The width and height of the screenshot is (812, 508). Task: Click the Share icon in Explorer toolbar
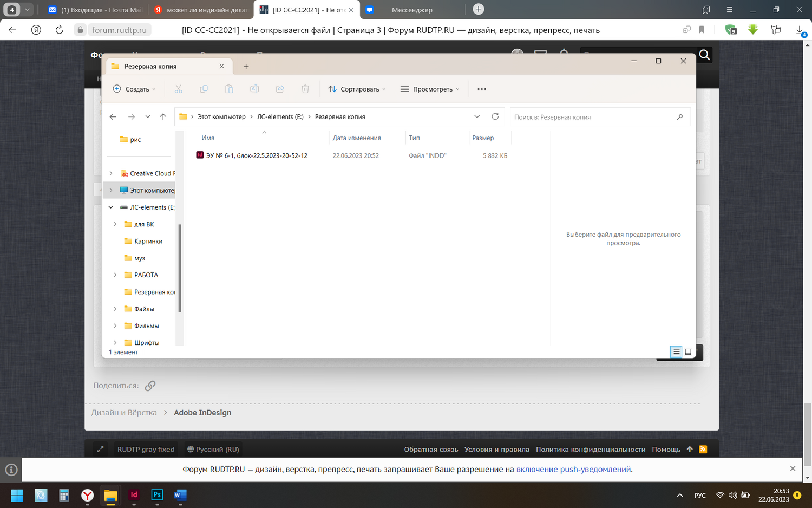click(x=280, y=89)
